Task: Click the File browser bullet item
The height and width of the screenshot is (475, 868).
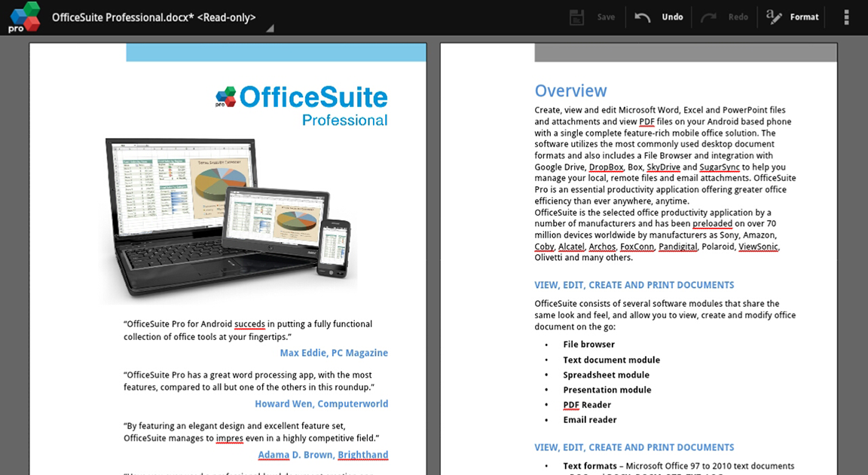Action: (x=589, y=345)
